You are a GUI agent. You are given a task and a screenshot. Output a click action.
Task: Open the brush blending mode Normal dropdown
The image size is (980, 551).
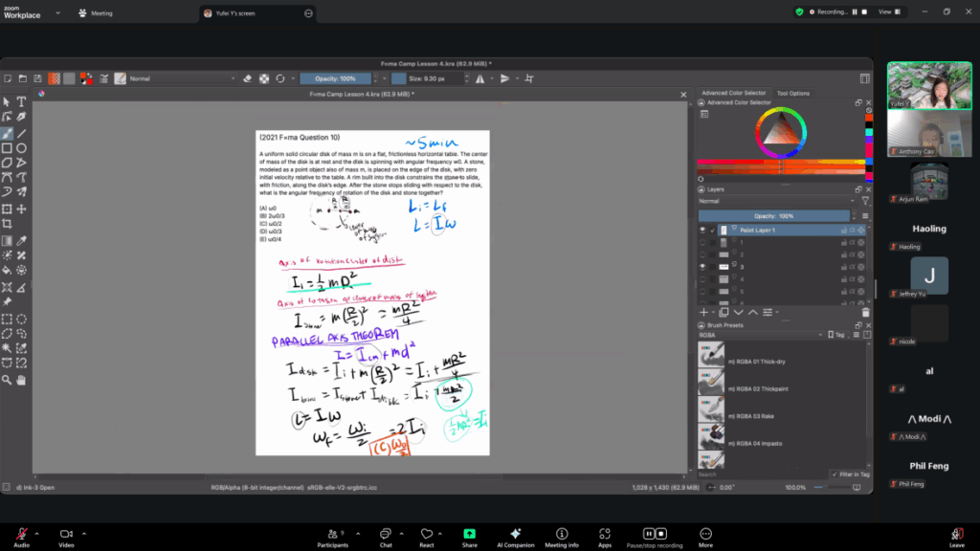[182, 78]
